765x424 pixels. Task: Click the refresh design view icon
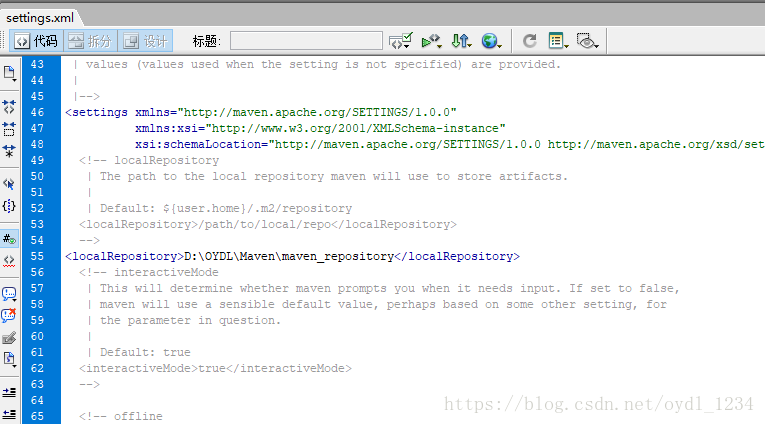pyautogui.click(x=530, y=41)
